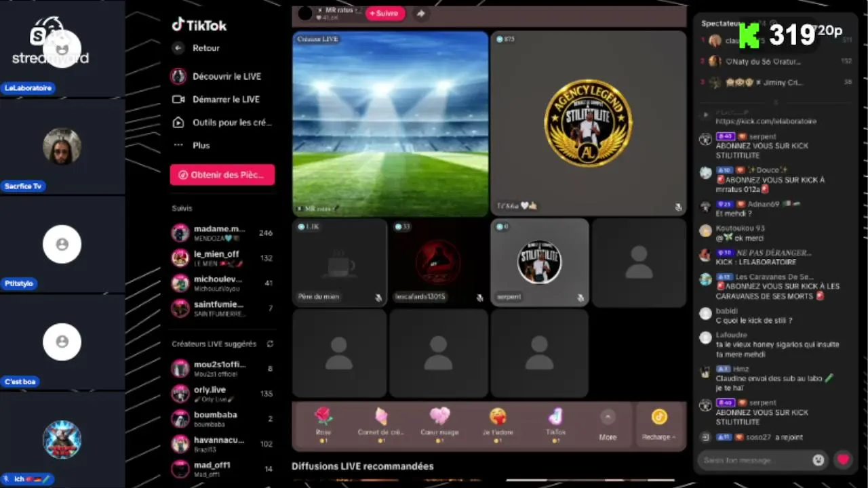This screenshot has width=868, height=488.
Task: Click the mute icon on Père du mien tile
Action: tap(378, 298)
